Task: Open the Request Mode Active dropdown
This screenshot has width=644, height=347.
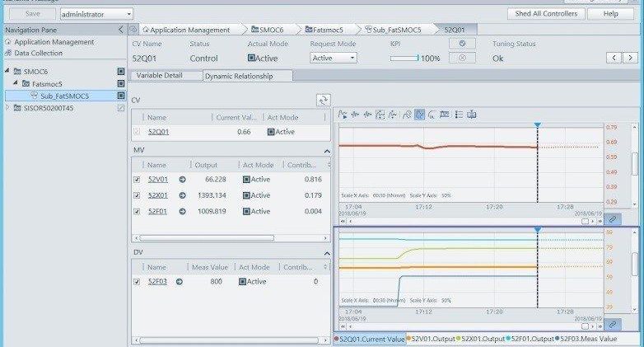Action: (334, 58)
